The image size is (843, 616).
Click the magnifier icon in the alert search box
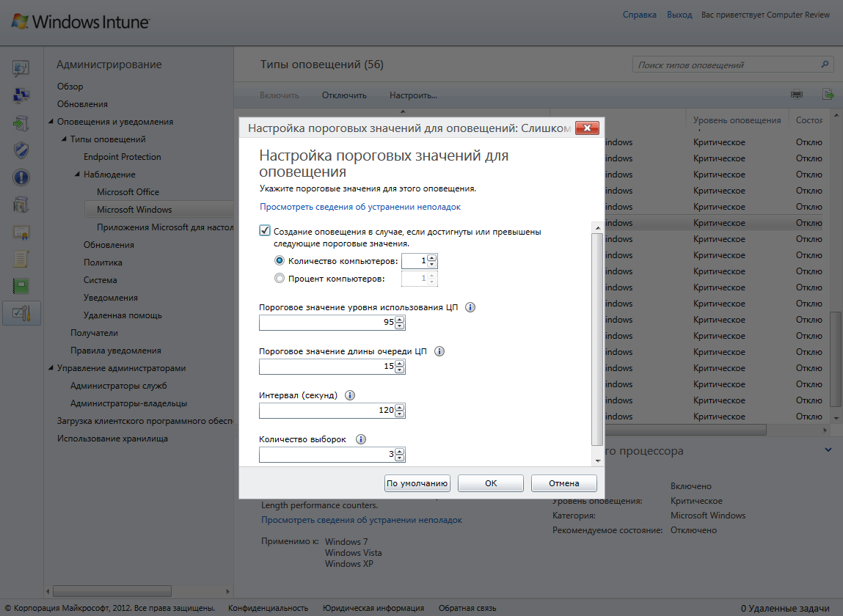click(825, 65)
